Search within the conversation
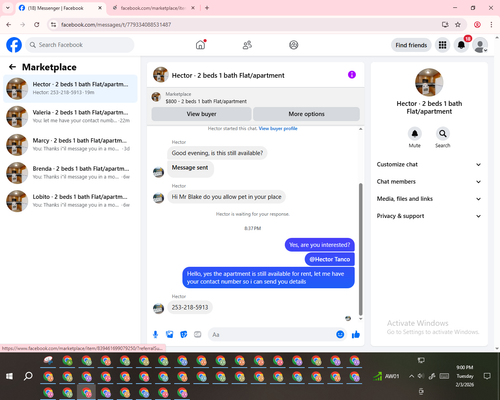500x400 pixels. 443,134
